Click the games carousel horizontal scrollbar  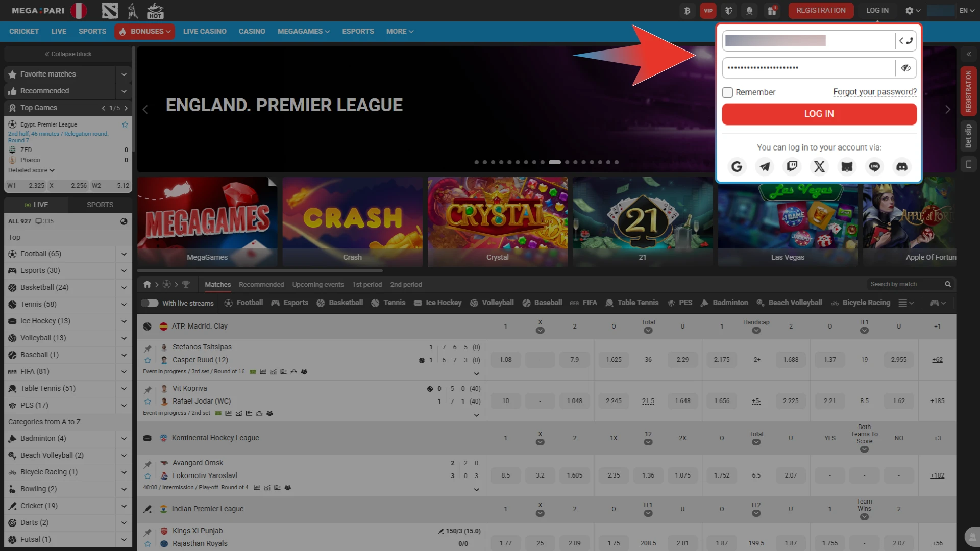[x=260, y=270]
